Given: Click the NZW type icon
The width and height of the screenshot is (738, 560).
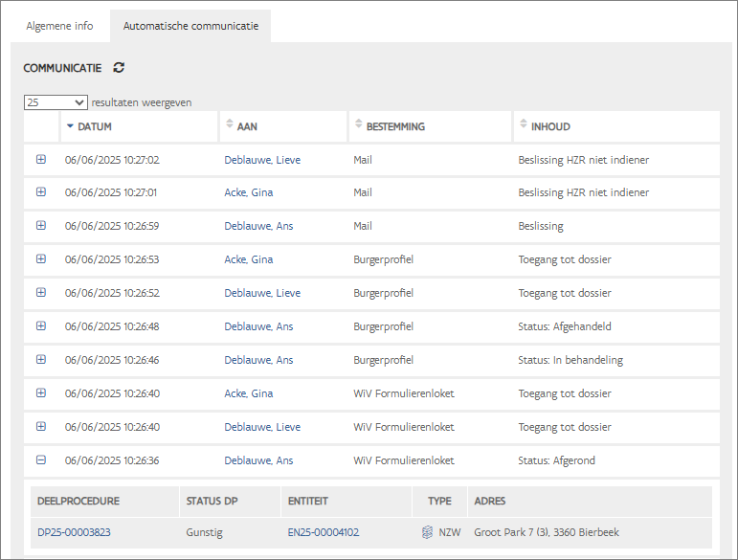Looking at the screenshot, I should coord(428,532).
